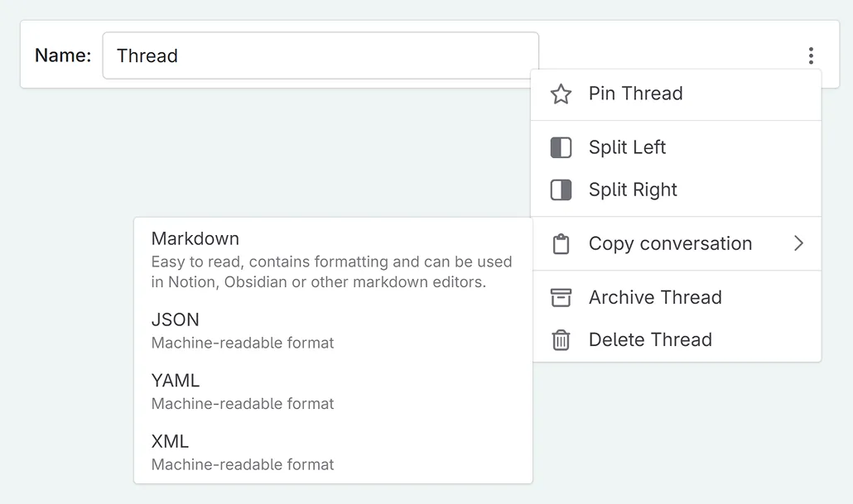The width and height of the screenshot is (853, 504).
Task: Pick XML as the copy format
Action: 170,441
